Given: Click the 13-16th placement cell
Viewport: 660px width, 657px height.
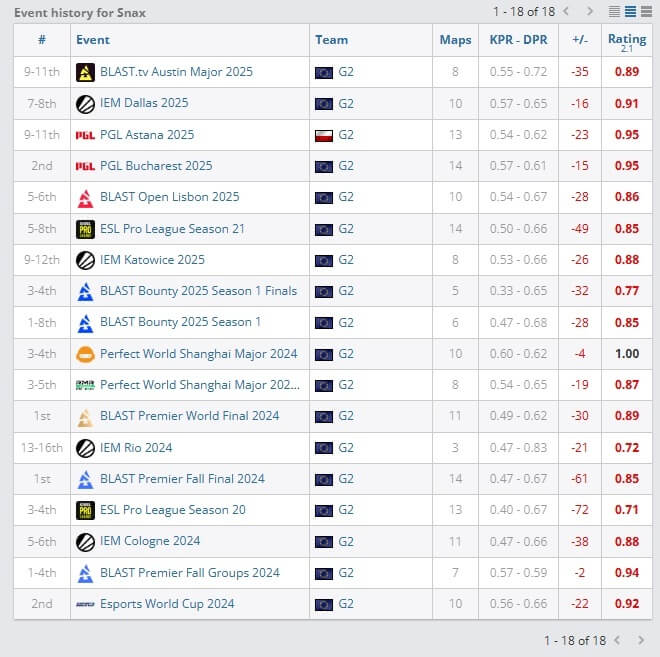Looking at the screenshot, I should [x=42, y=448].
